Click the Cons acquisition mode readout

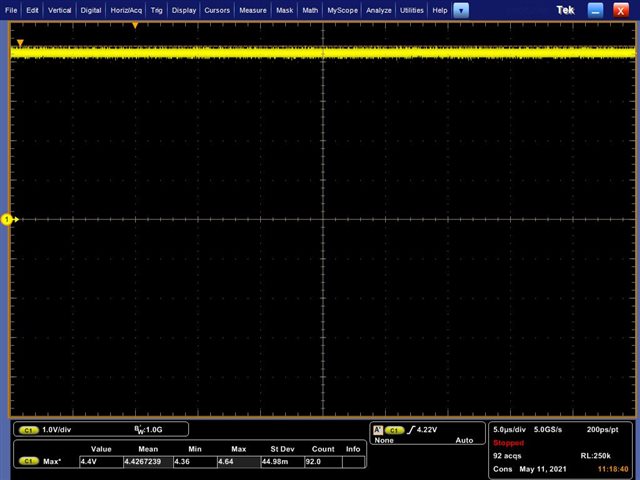coord(502,469)
